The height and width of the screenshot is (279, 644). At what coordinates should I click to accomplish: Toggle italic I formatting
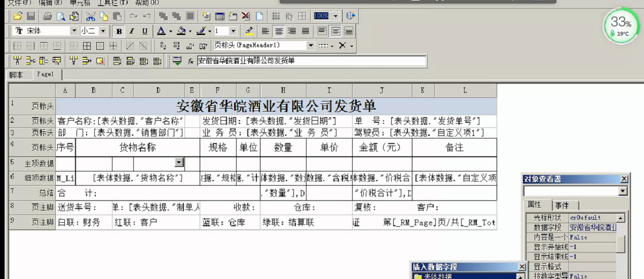[x=132, y=31]
